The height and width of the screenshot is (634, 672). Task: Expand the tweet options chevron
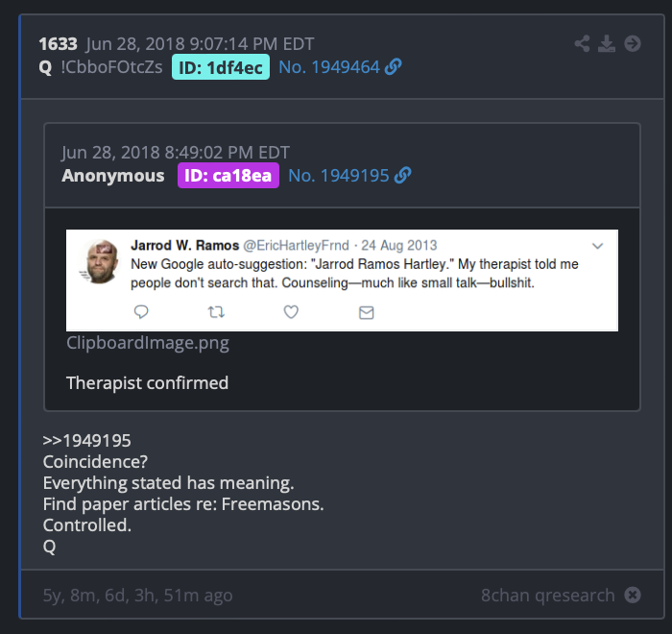(597, 246)
